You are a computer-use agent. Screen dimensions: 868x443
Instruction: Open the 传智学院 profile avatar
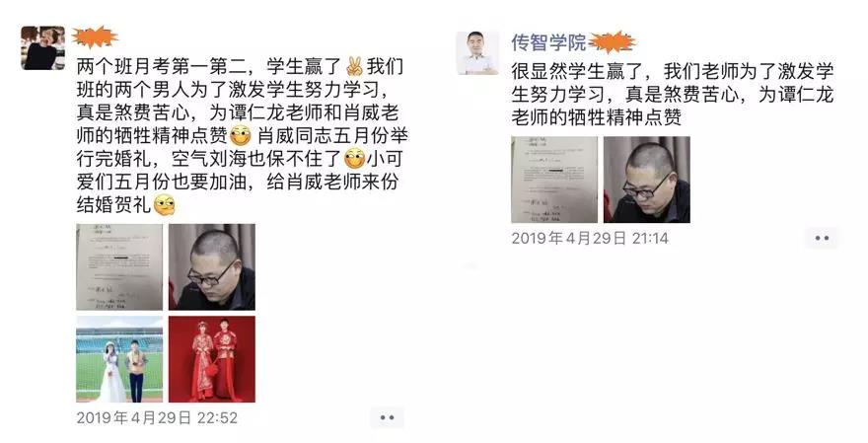477,52
